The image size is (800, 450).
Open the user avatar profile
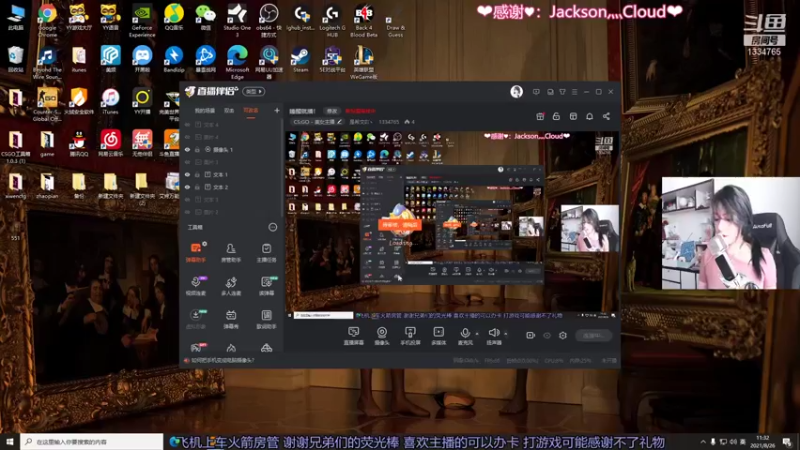pos(516,91)
